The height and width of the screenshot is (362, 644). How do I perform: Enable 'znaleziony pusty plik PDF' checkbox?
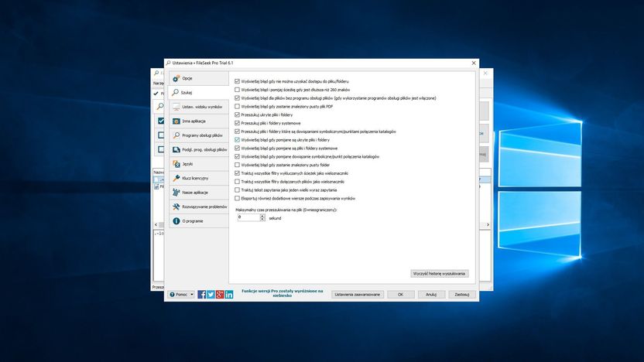(x=237, y=106)
